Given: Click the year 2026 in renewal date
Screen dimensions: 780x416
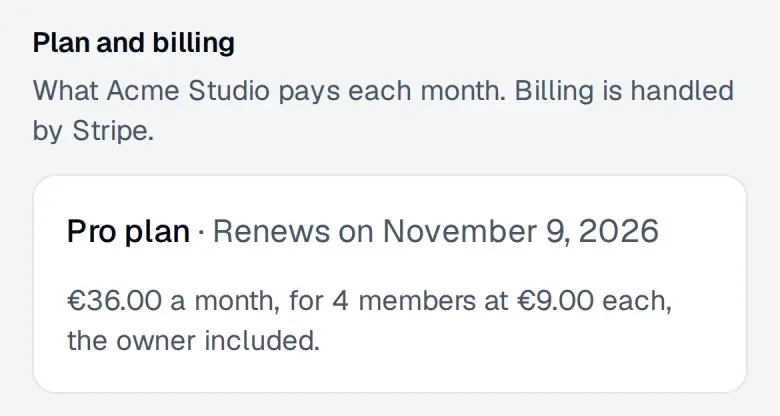Looking at the screenshot, I should click(619, 231).
